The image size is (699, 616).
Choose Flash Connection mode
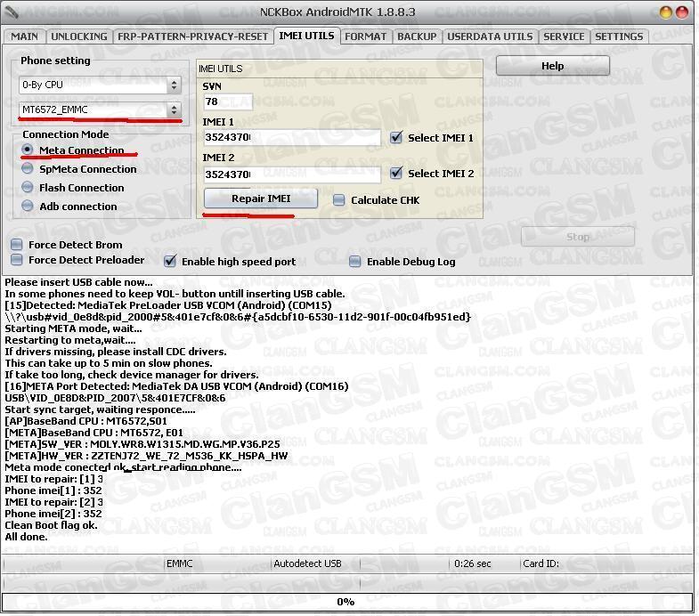[x=28, y=188]
